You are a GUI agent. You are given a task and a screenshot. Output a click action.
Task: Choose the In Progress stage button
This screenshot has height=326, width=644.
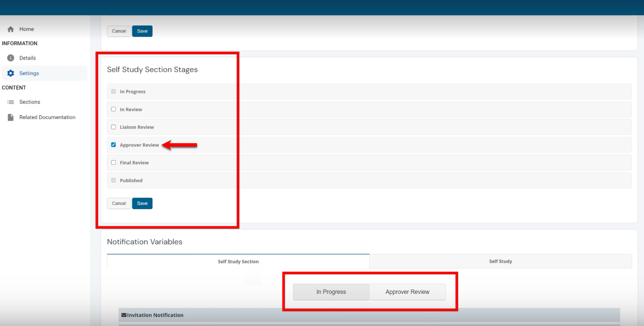coord(331,292)
